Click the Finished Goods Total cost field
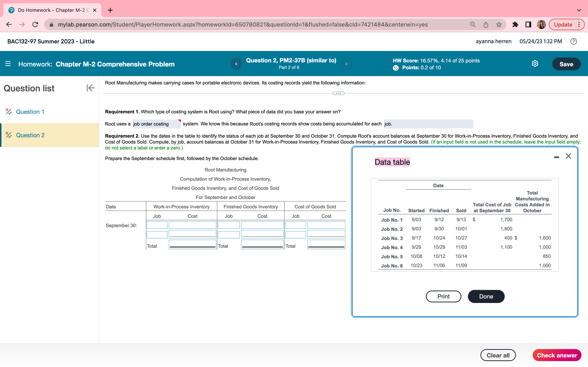 point(262,244)
